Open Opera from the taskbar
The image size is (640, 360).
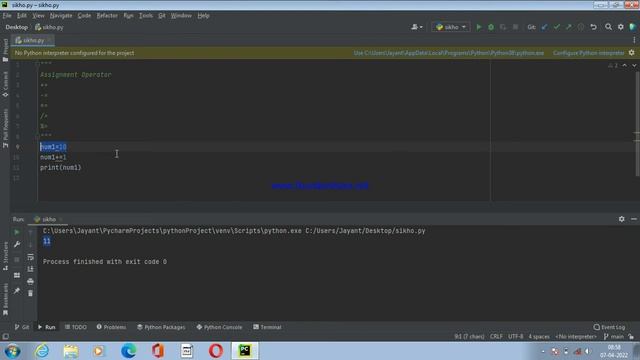216,351
